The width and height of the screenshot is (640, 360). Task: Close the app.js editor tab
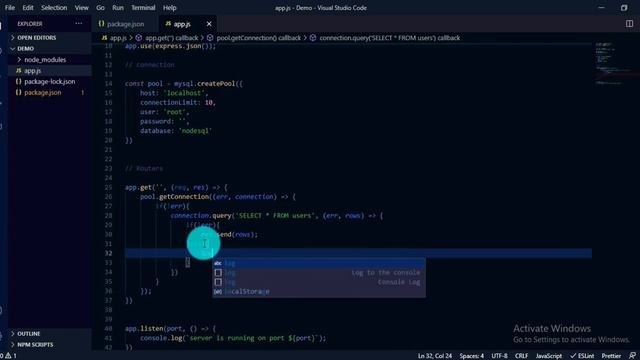(209, 24)
